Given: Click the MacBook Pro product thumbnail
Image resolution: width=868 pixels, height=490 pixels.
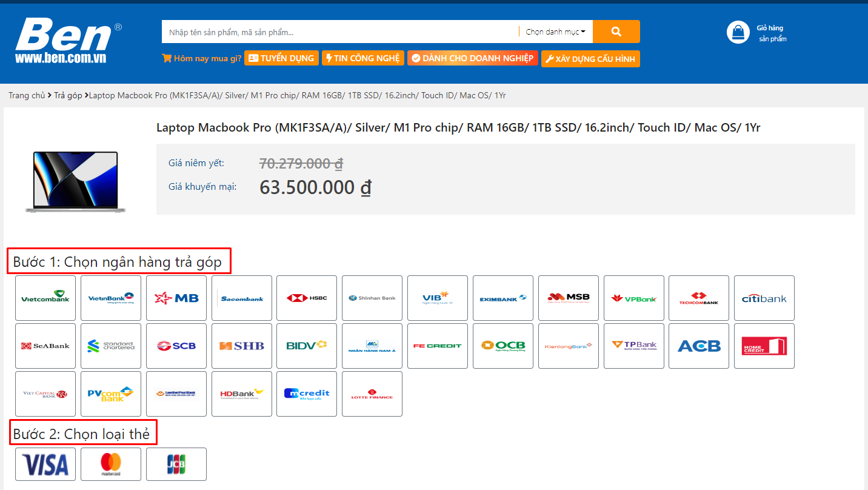Looking at the screenshot, I should tap(76, 182).
